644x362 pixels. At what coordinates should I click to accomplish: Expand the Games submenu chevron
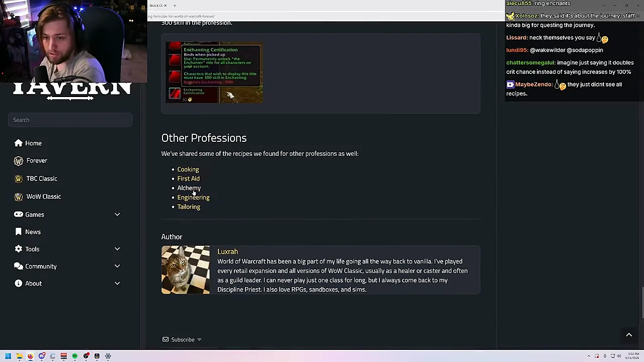(x=117, y=215)
